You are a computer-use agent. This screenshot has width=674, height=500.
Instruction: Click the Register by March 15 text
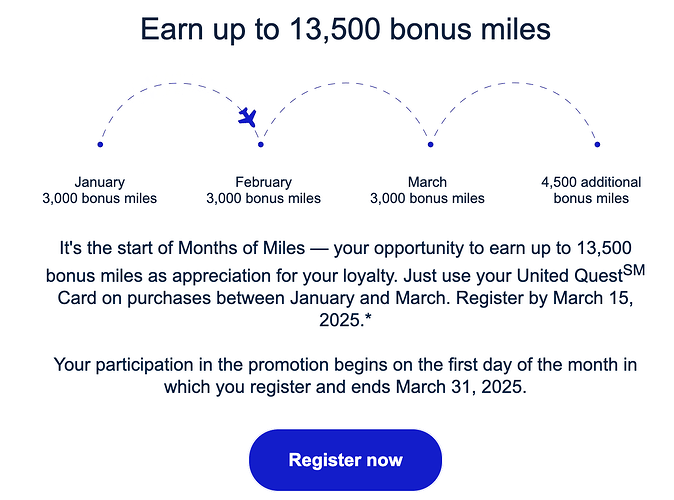[x=545, y=298]
